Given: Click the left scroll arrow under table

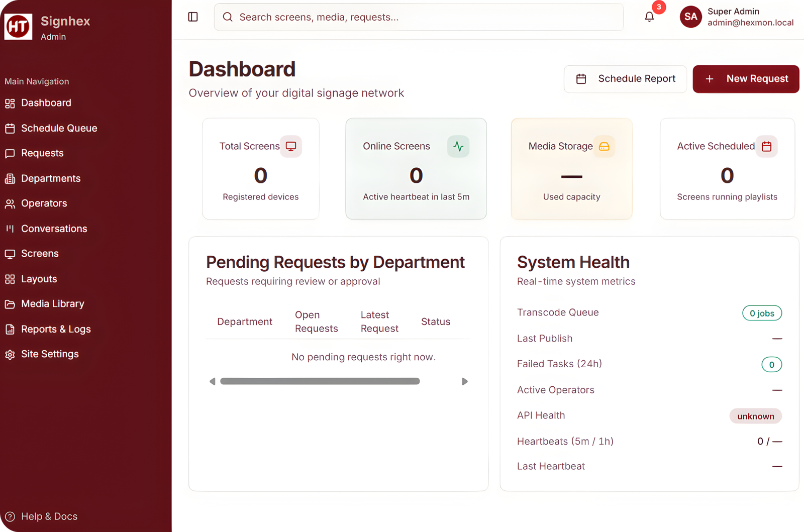Looking at the screenshot, I should tap(212, 381).
